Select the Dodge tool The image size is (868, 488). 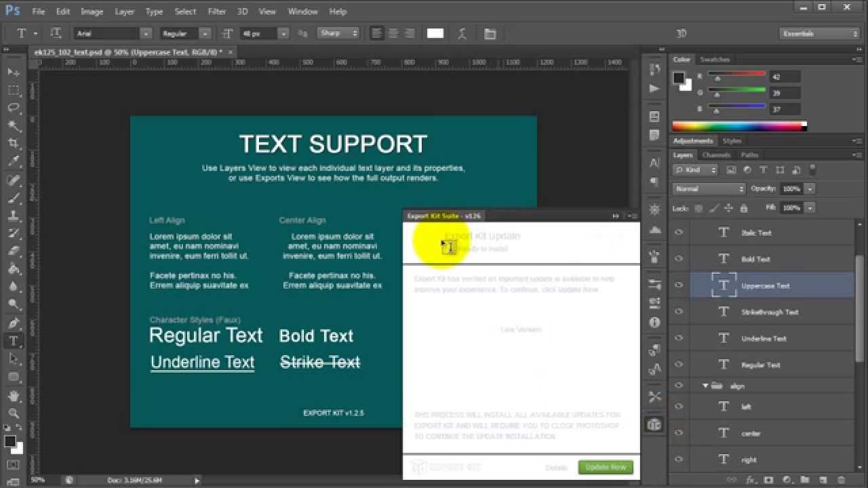pyautogui.click(x=13, y=304)
